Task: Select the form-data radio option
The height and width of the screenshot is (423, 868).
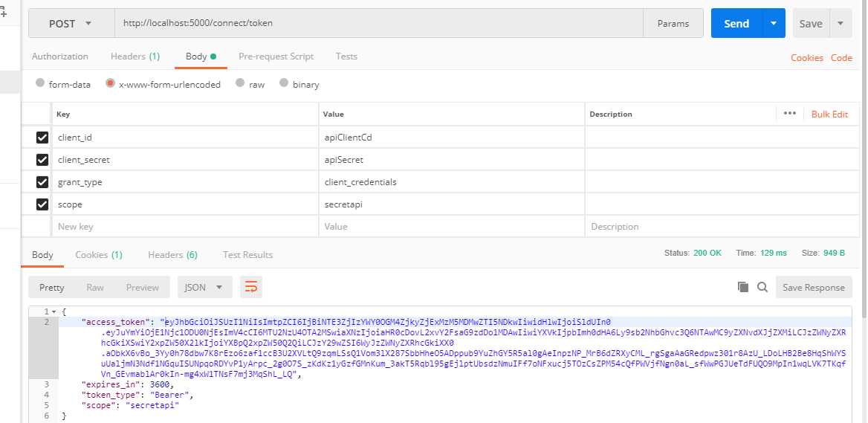Action: (x=40, y=84)
